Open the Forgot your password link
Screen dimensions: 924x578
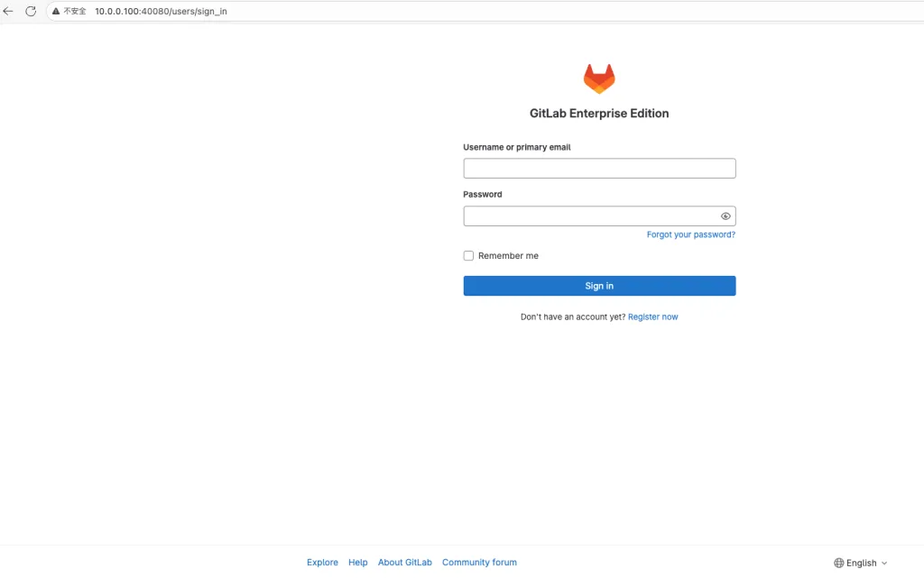coord(690,234)
